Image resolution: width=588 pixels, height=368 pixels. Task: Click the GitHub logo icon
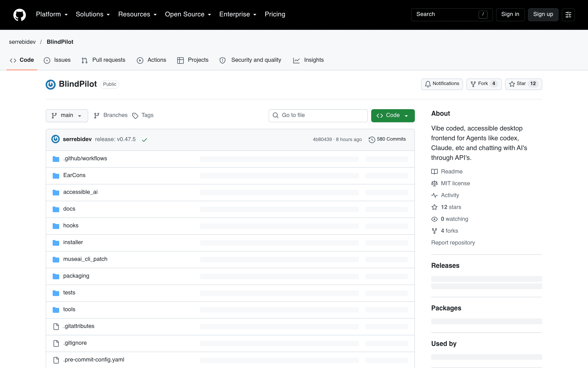pyautogui.click(x=19, y=15)
